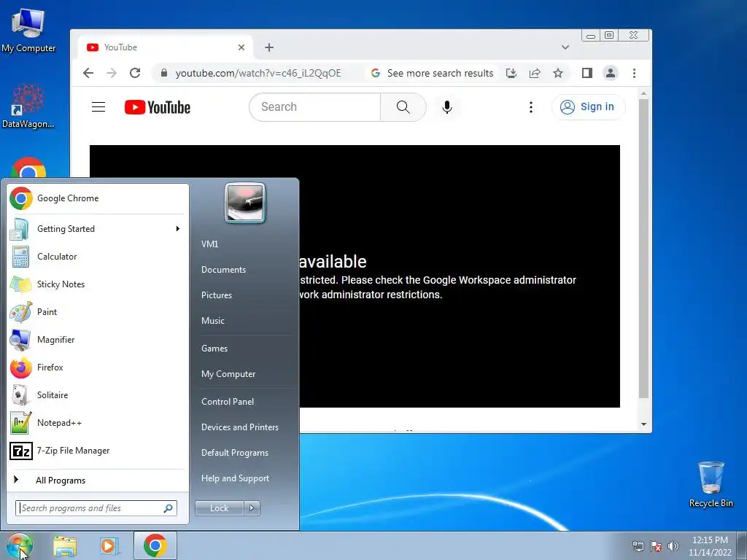
Task: Open a new tab with plus button
Action: [x=269, y=47]
